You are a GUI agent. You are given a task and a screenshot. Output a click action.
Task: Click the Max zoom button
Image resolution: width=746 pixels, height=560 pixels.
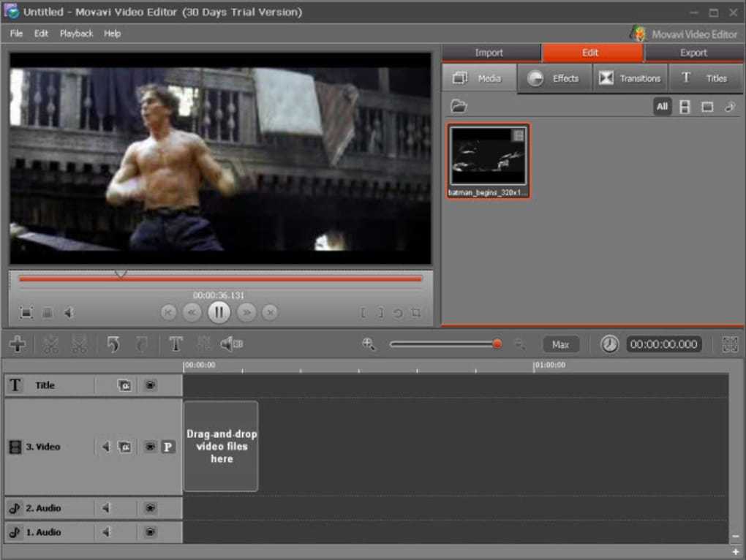560,344
